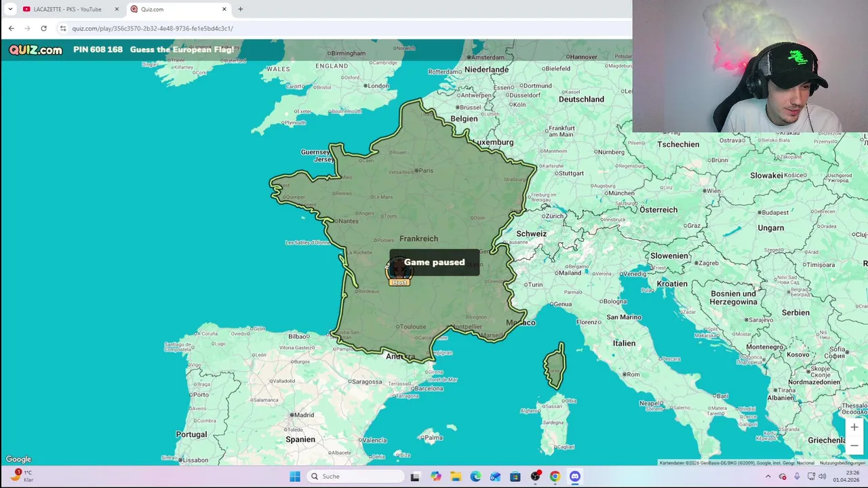Click the Barcelona city label
The width and height of the screenshot is (868, 488).
427,388
